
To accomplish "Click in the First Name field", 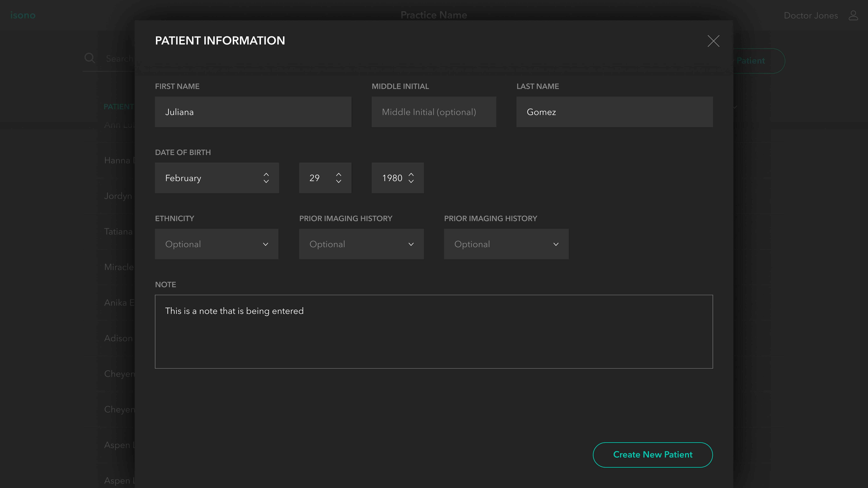I will 253,112.
